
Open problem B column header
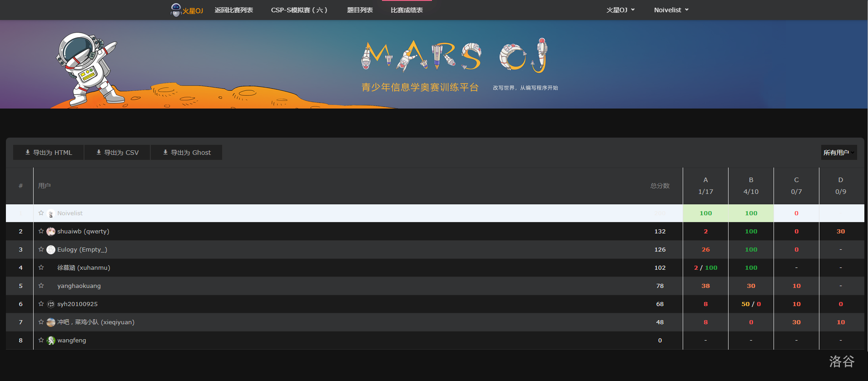751,180
